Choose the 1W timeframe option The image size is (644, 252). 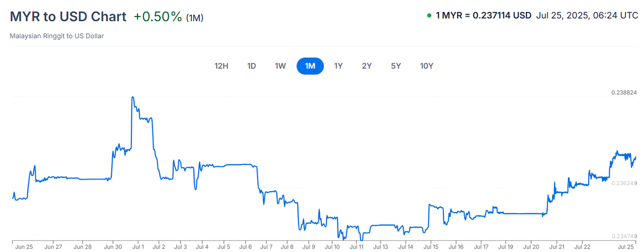pyautogui.click(x=280, y=66)
